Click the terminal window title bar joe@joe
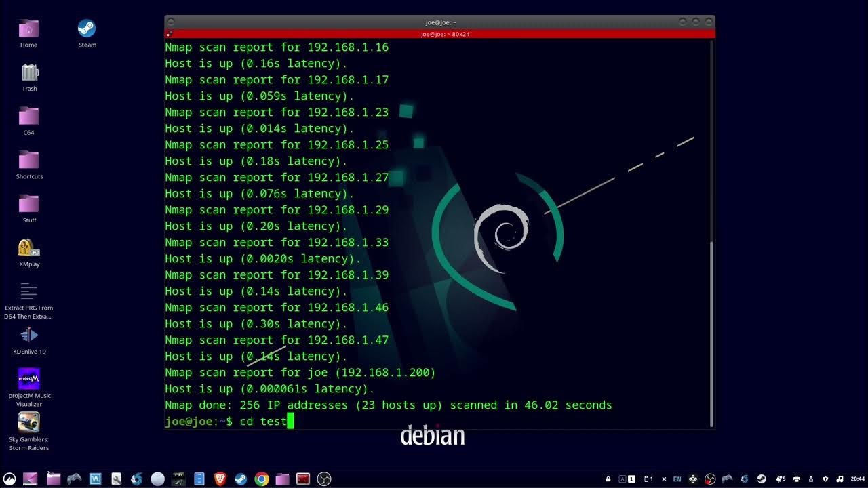The image size is (868, 488). coord(440,22)
